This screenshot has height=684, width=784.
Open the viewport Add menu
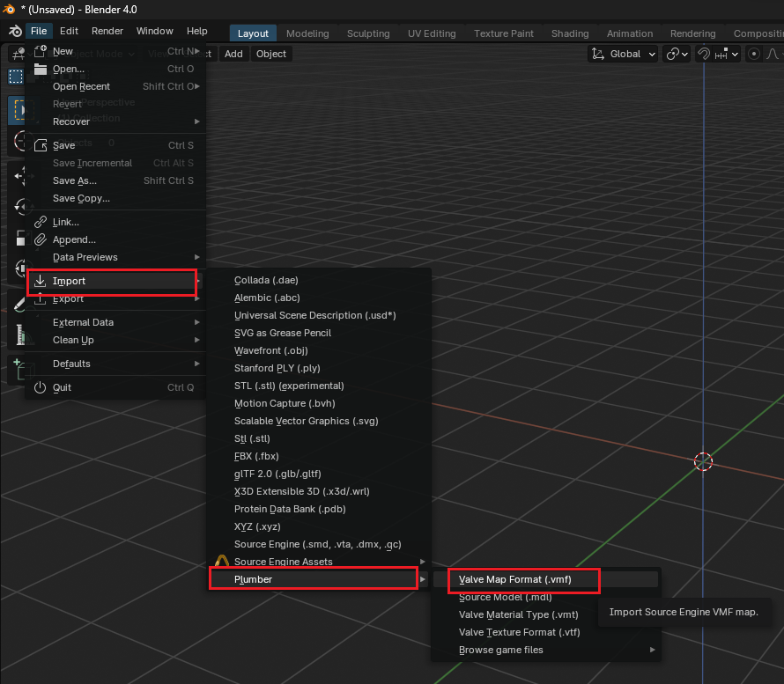tap(233, 54)
